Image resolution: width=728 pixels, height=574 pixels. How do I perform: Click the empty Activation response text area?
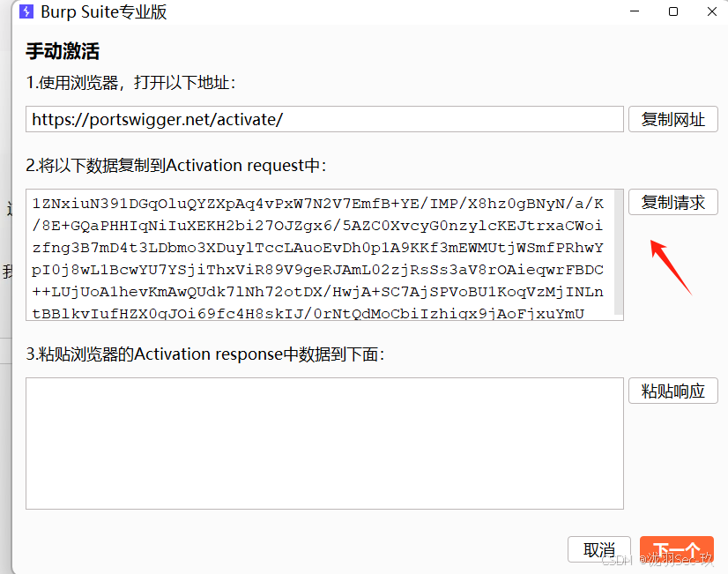point(324,444)
